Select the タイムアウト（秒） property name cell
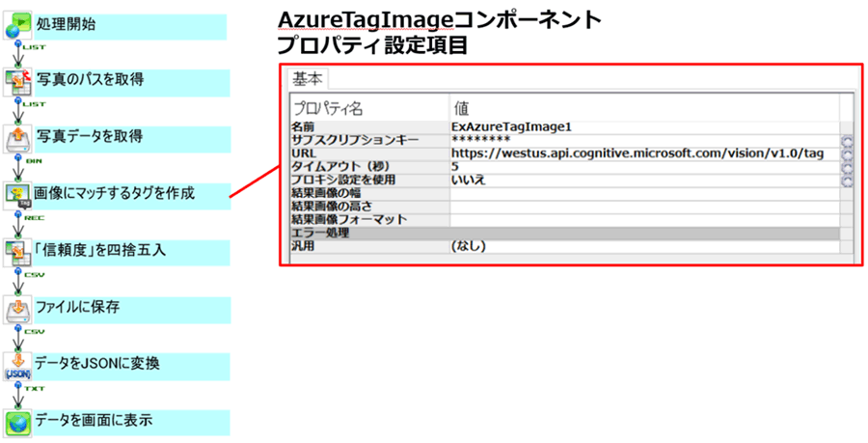 [x=369, y=167]
